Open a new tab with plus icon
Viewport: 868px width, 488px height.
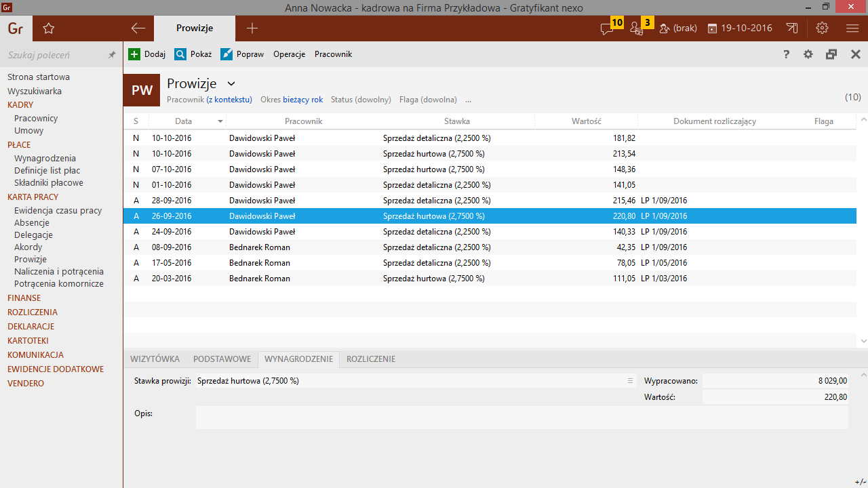(x=252, y=28)
